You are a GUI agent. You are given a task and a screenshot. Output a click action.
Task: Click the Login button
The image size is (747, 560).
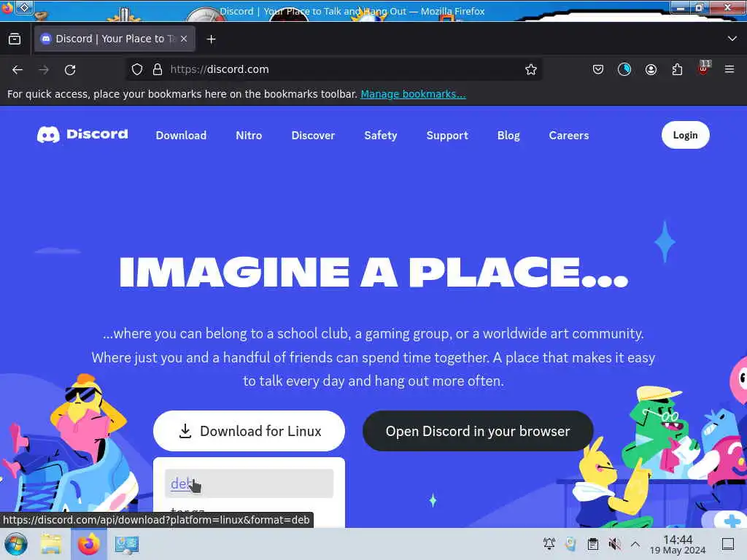[685, 135]
